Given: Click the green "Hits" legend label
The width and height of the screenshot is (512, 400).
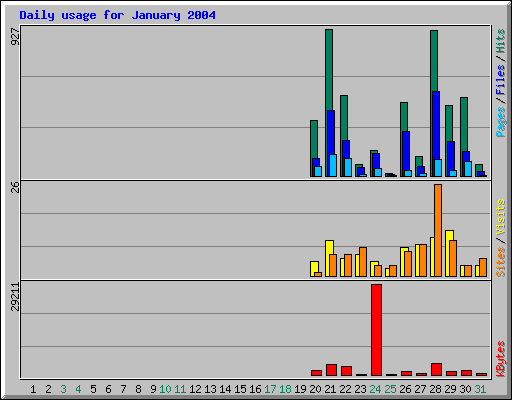Looking at the screenshot, I should 500,41.
